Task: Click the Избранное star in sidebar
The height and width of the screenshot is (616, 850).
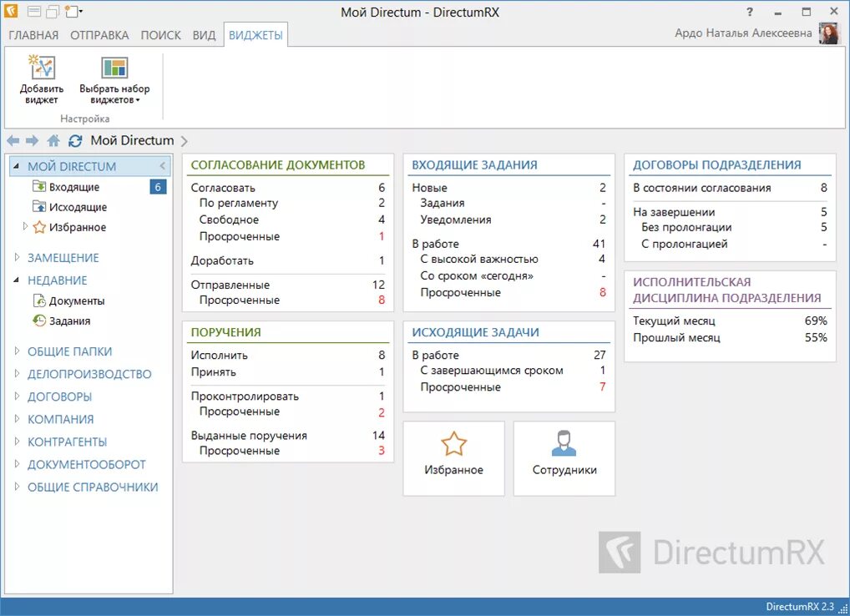Action: click(x=39, y=227)
